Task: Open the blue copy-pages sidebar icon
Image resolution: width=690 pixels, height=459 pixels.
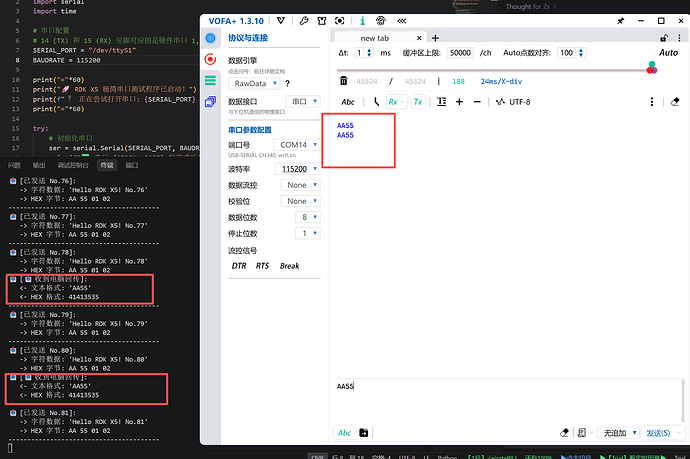Action: click(210, 102)
